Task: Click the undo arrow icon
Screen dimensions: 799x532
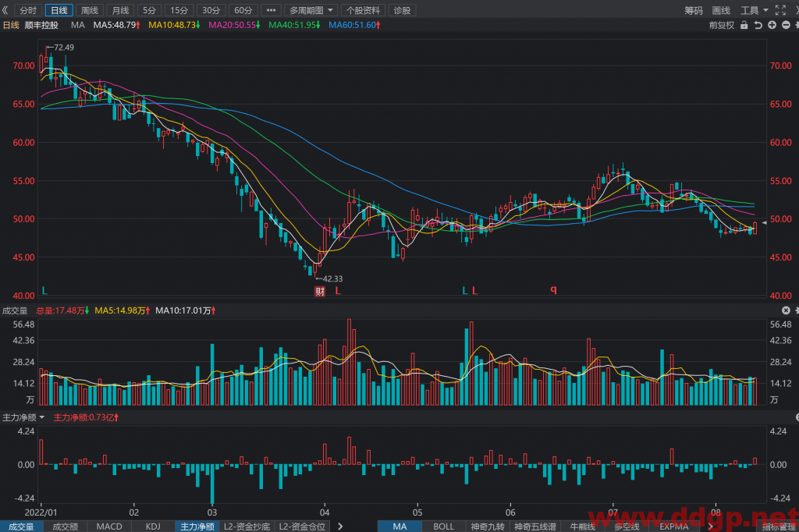Action: click(x=758, y=25)
